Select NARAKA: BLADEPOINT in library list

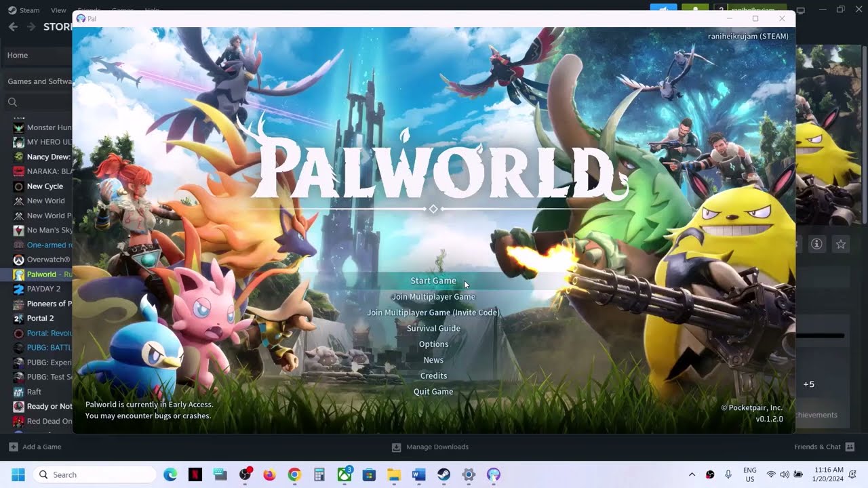click(43, 171)
